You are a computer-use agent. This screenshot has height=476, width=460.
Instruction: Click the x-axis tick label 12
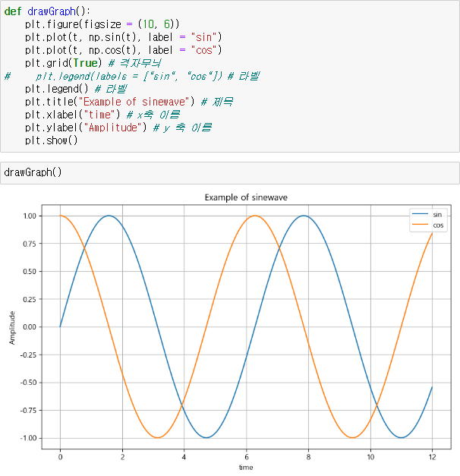[432, 457]
